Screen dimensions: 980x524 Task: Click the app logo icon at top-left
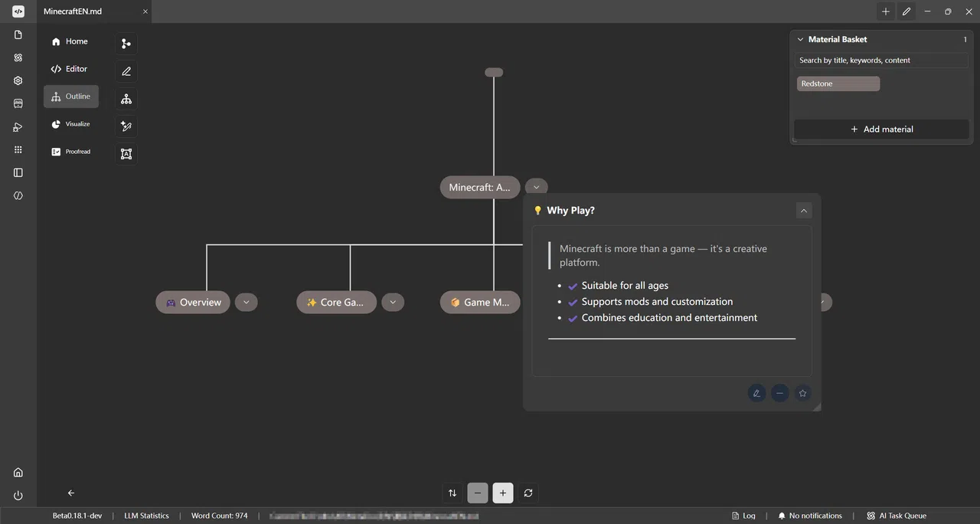pos(18,11)
